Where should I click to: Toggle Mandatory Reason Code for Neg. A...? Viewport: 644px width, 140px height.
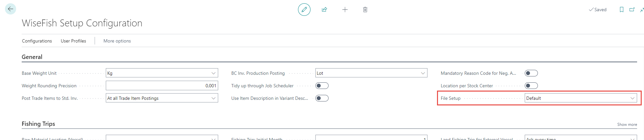click(531, 73)
